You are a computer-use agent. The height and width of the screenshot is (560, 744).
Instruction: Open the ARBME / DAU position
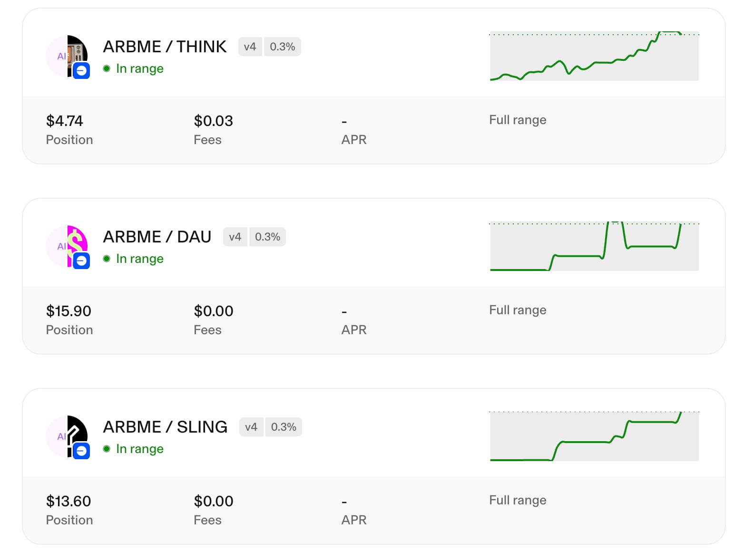(x=157, y=237)
